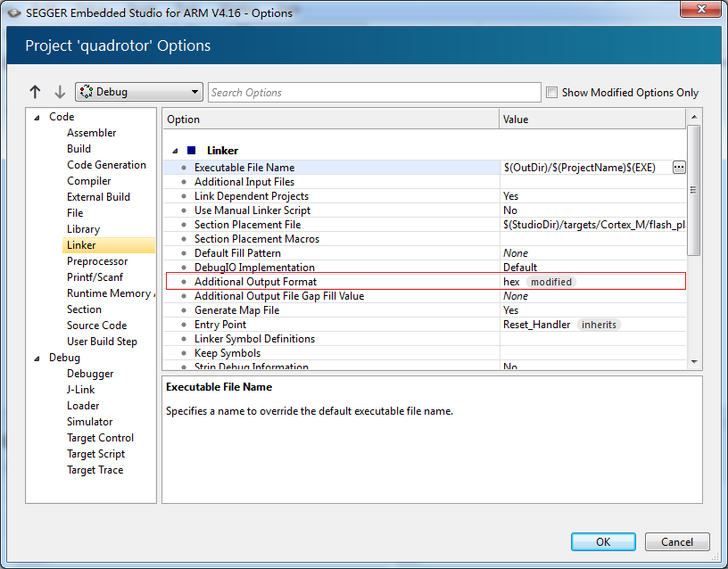Select Default Fill Pattern option
Viewport: 728px width, 569px height.
(425, 253)
